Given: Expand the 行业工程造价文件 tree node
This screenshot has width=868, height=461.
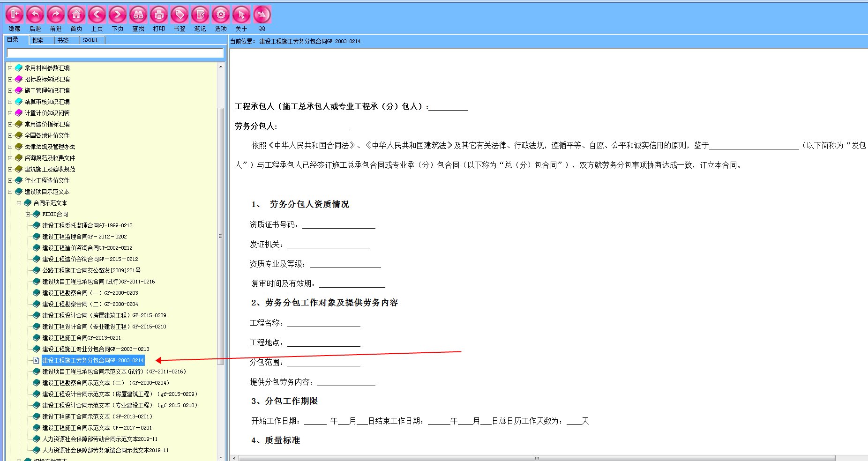Looking at the screenshot, I should 10,180.
